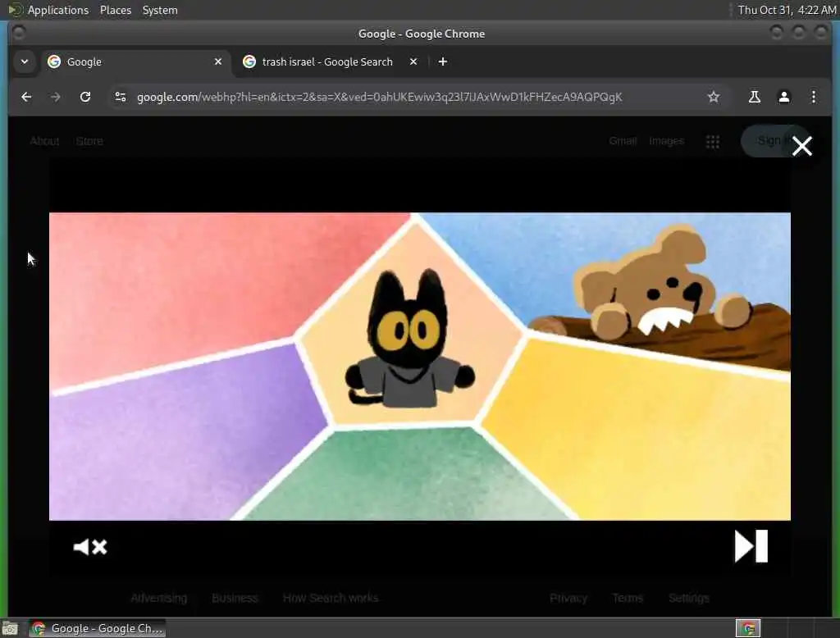Select the Google Chrome taskbar window button
This screenshot has height=638, width=840.
point(98,628)
